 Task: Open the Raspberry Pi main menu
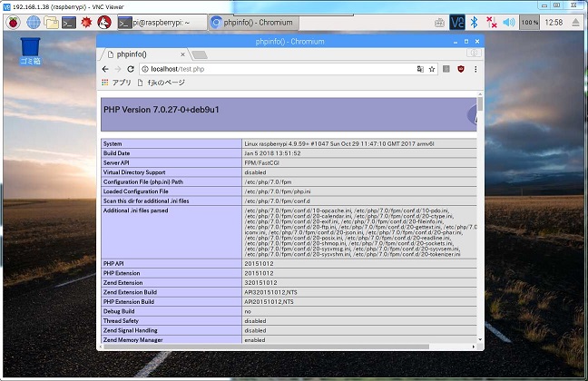coord(13,23)
